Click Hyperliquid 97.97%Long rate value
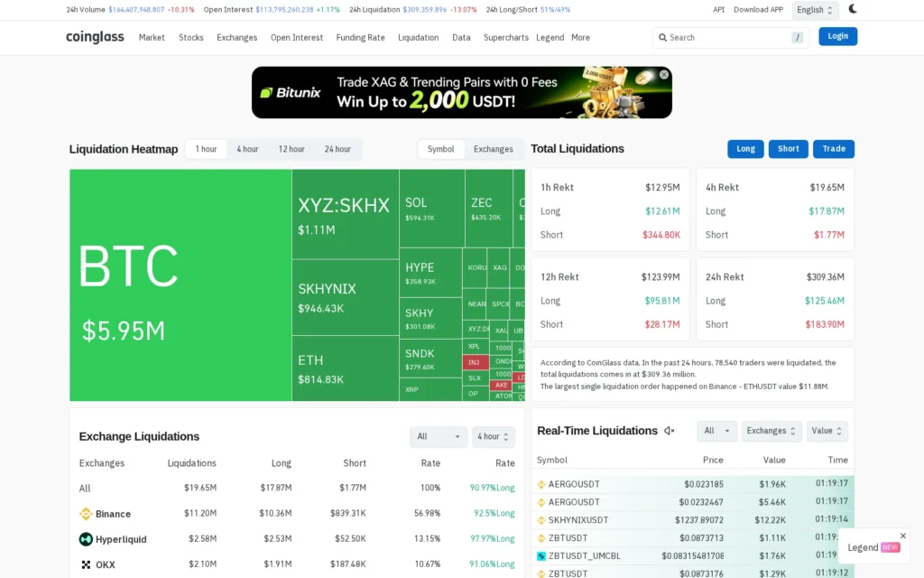The height and width of the screenshot is (578, 924). 493,539
